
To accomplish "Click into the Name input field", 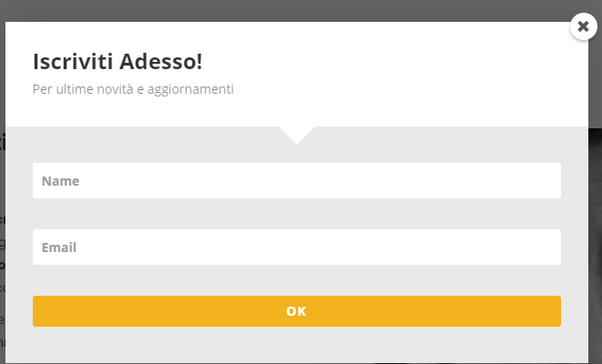I will click(296, 181).
